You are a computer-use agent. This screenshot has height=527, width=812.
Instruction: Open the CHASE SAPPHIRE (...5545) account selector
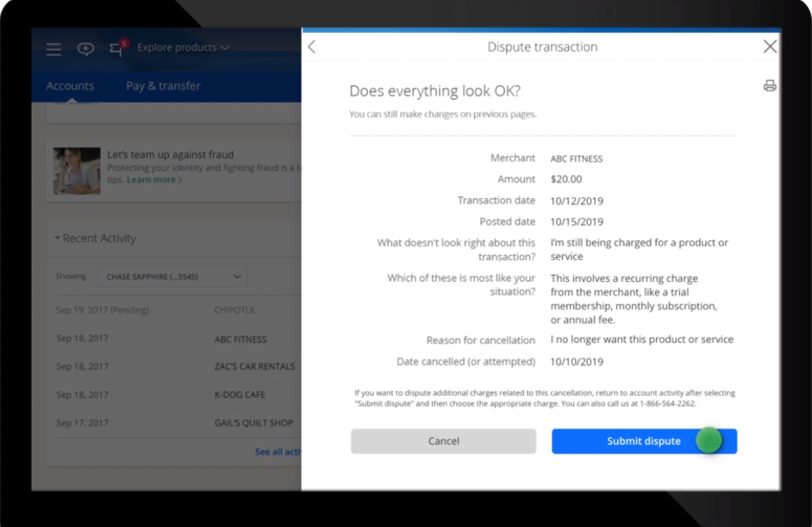pos(172,276)
